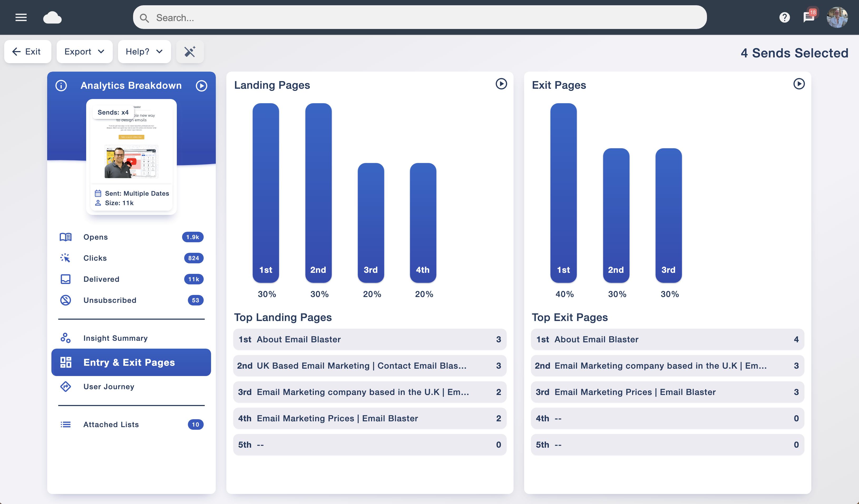Play the Landing Pages video guide
Image resolution: width=859 pixels, height=504 pixels.
[x=501, y=84]
